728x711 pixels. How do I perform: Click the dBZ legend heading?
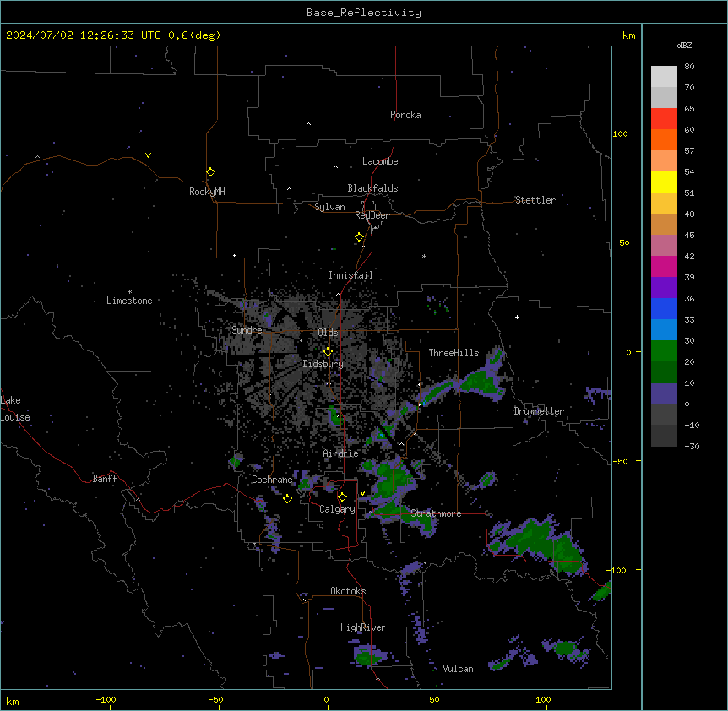click(x=684, y=45)
